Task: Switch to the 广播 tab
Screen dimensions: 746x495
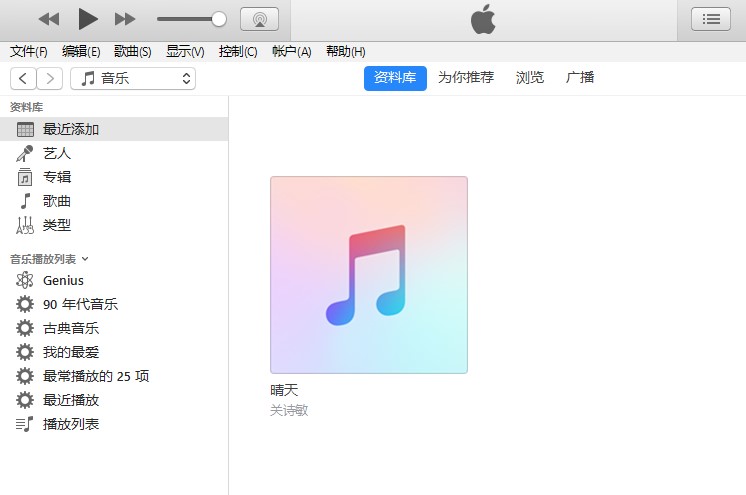Action: coord(580,78)
